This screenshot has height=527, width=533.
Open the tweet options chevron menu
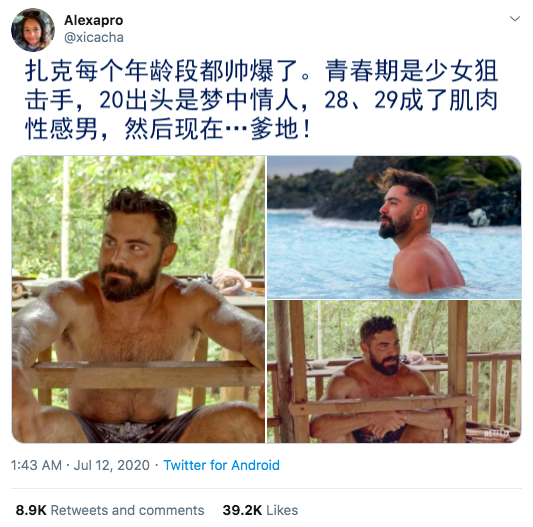tap(515, 19)
